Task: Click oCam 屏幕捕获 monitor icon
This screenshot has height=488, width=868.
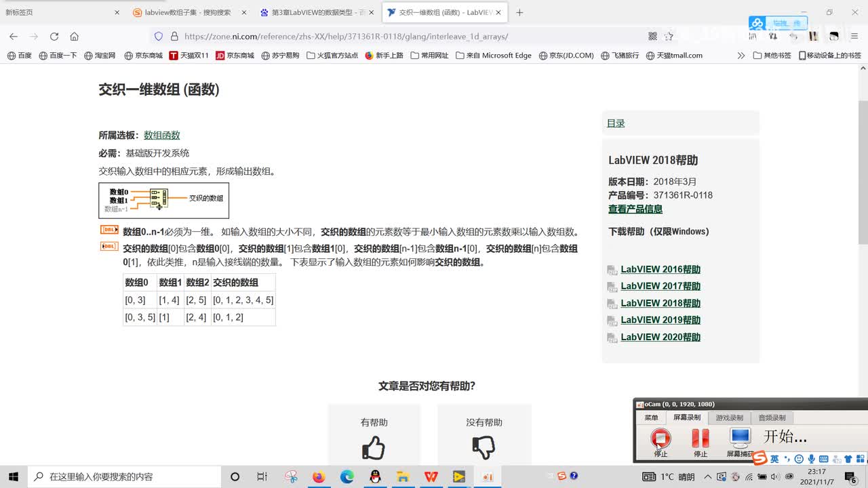Action: [741, 438]
